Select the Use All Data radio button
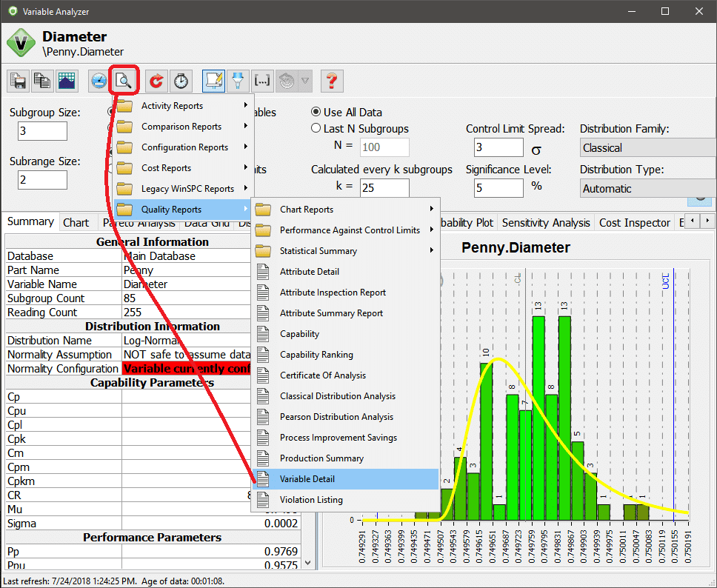 pyautogui.click(x=316, y=113)
